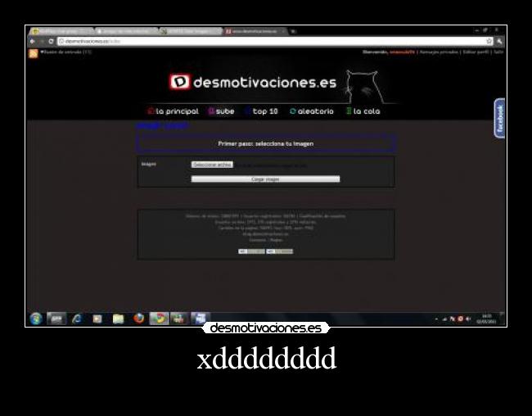Click the 'Seleccionar archivo' button
This screenshot has width=532, height=416.
[212, 165]
